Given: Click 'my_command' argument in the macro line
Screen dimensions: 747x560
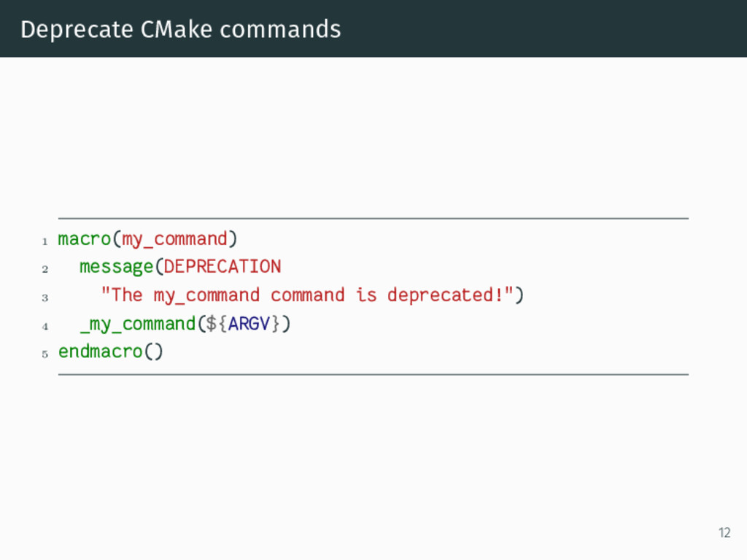Looking at the screenshot, I should pos(174,239).
